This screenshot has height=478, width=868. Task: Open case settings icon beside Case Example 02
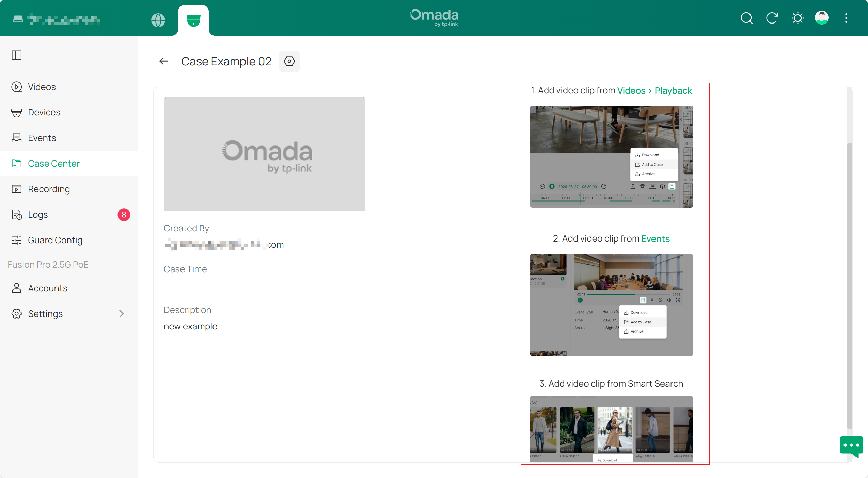(289, 61)
